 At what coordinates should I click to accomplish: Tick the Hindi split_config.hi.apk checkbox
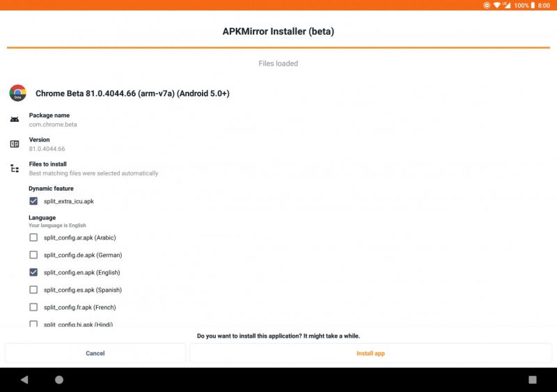tap(33, 324)
